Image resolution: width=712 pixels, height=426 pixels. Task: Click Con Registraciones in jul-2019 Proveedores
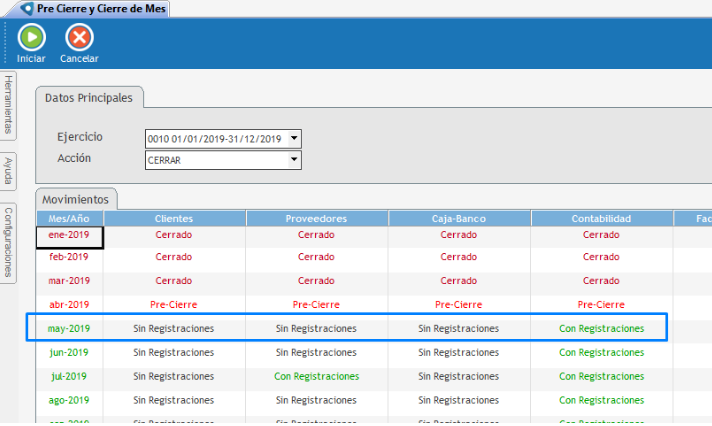click(x=317, y=377)
